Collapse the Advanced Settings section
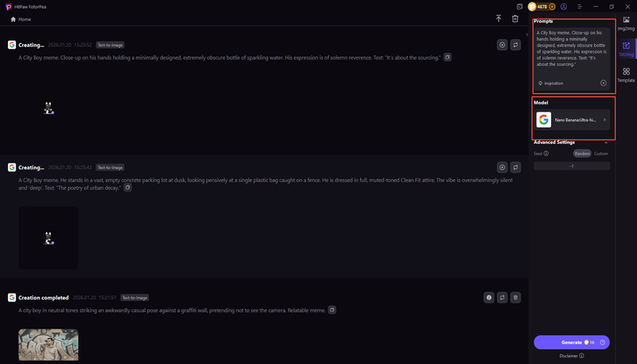This screenshot has width=637, height=364. point(606,142)
